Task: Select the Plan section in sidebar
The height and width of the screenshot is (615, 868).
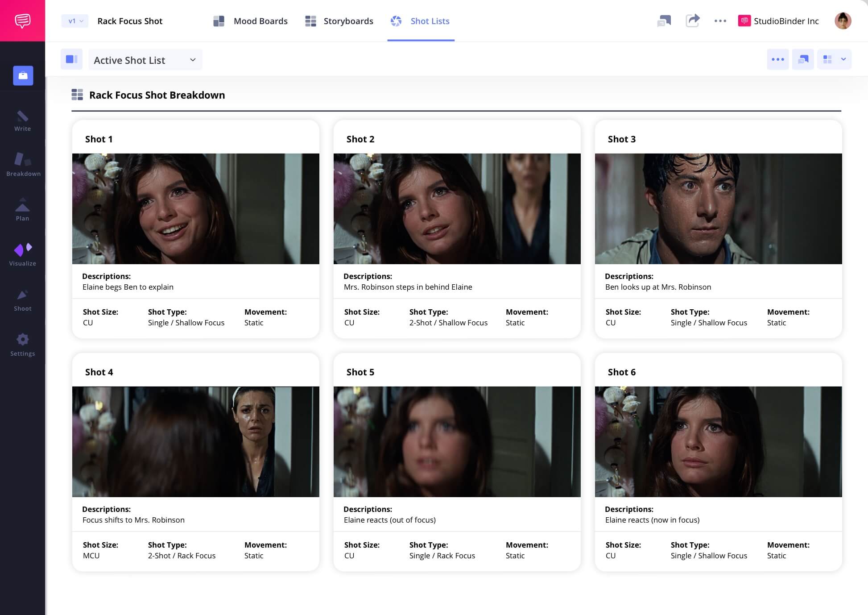Action: click(22, 210)
